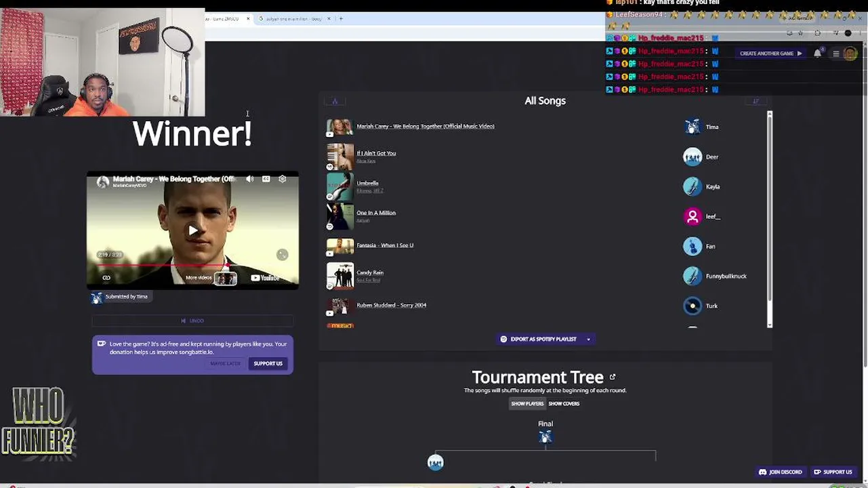Open the hamburger menu by profile picture

(x=836, y=54)
